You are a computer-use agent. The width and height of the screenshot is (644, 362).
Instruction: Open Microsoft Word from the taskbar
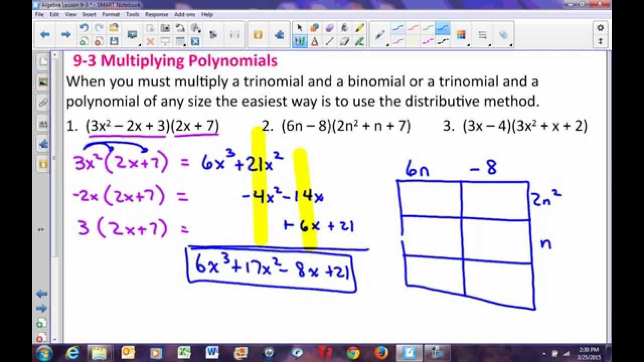tap(212, 352)
